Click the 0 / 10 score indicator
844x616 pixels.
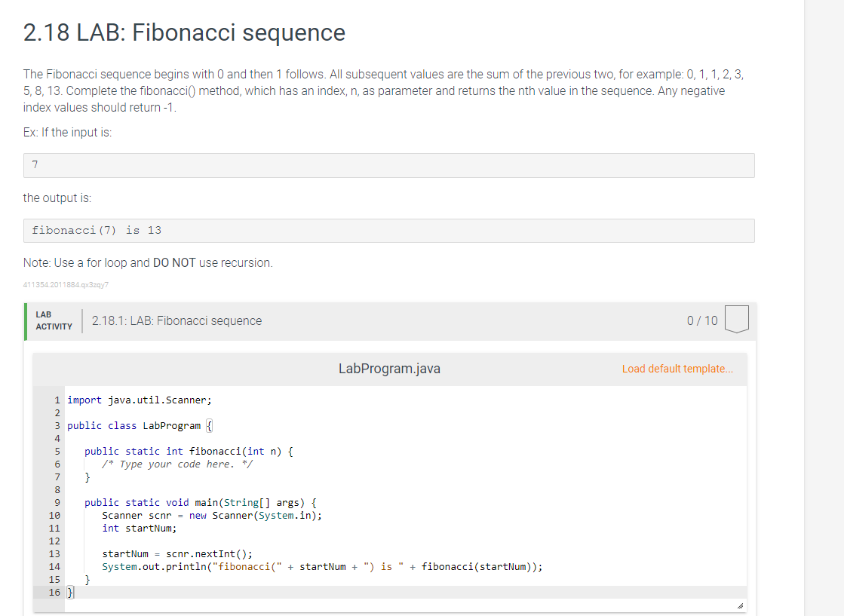[701, 320]
